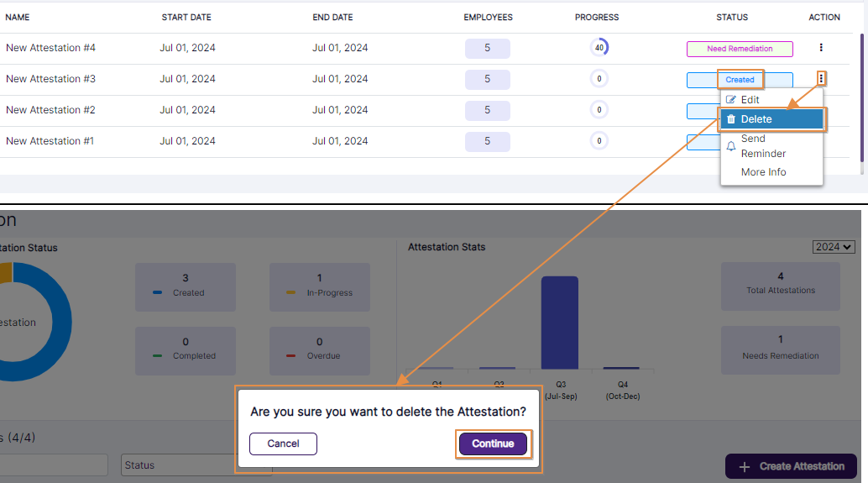Select Send Reminder menu entry
This screenshot has height=483, width=868.
click(x=763, y=146)
